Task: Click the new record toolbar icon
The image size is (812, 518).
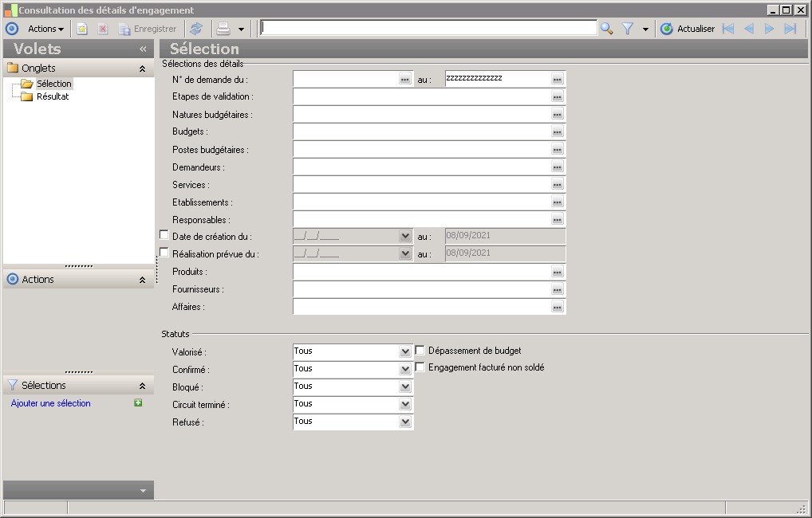Action: (x=82, y=29)
